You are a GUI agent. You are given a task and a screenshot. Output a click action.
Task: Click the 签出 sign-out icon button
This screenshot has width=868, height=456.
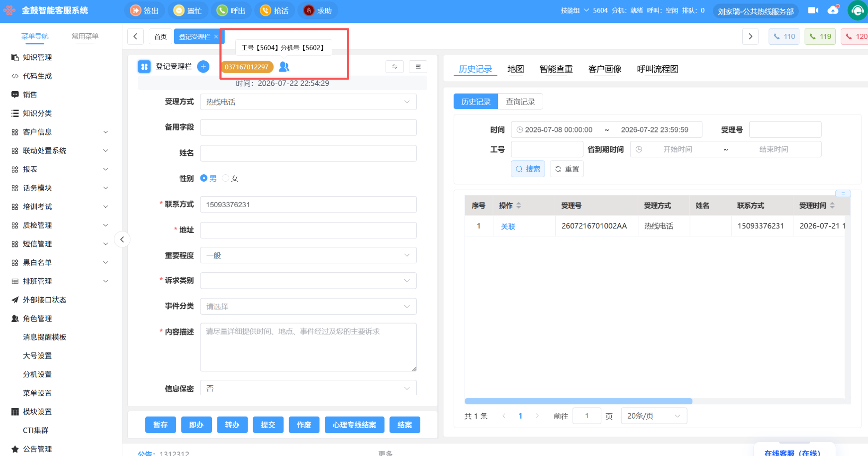[144, 10]
